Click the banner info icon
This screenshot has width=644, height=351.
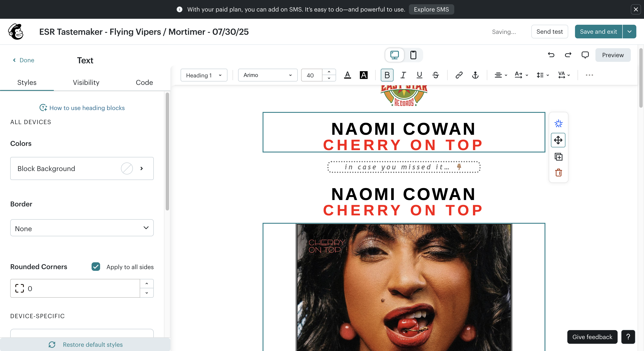pos(180,9)
